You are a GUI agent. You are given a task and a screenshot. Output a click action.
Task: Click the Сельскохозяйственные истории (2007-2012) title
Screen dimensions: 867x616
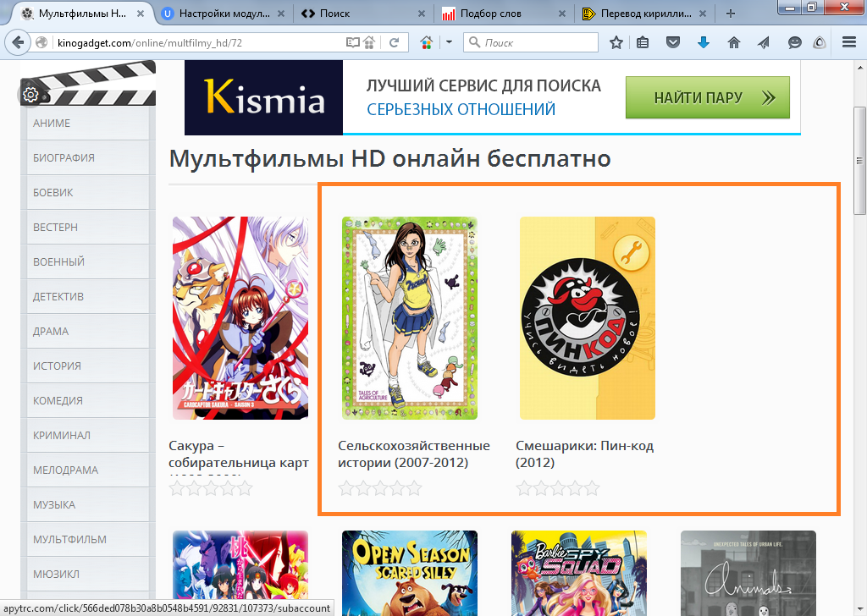point(413,454)
